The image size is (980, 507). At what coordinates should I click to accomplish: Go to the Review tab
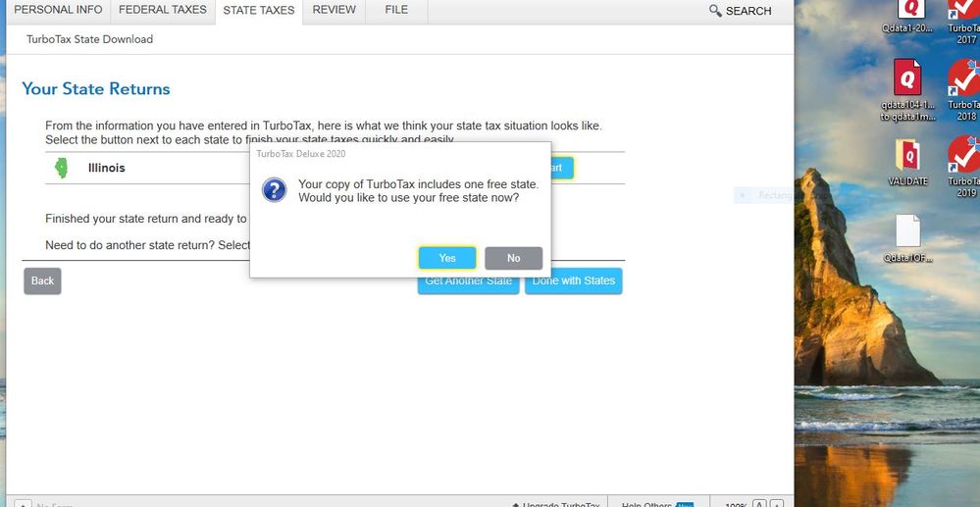pos(335,10)
